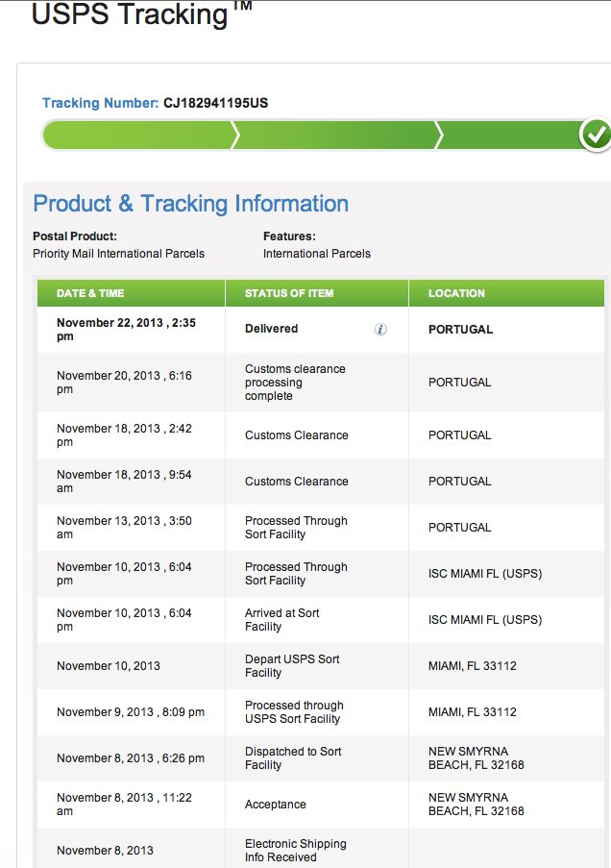Click the November 13 Processed Through Sort Facility row
The image size is (611, 868).
click(x=321, y=528)
